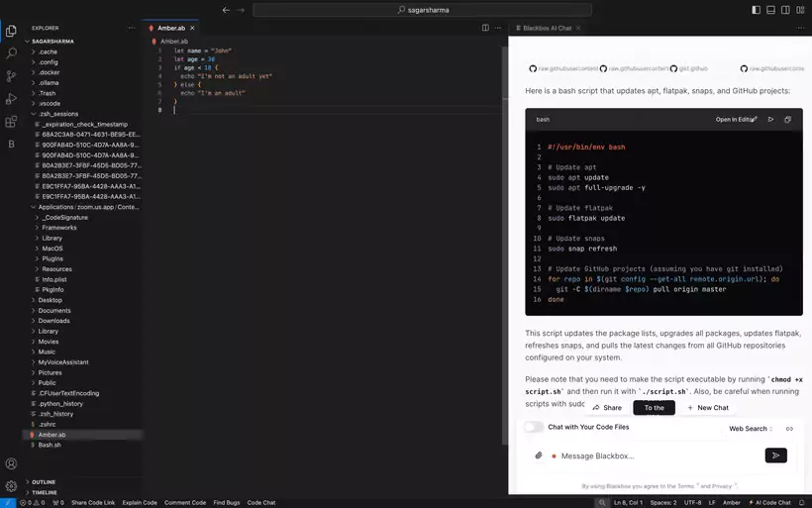Expand the .cache folder

tap(81, 51)
